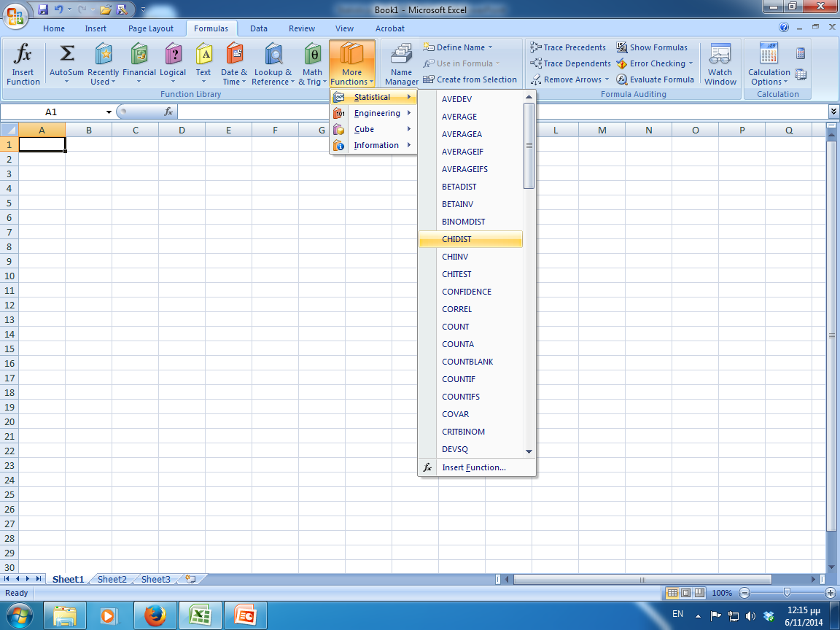Open Date & Time functions icon
The image size is (840, 630).
[234, 53]
